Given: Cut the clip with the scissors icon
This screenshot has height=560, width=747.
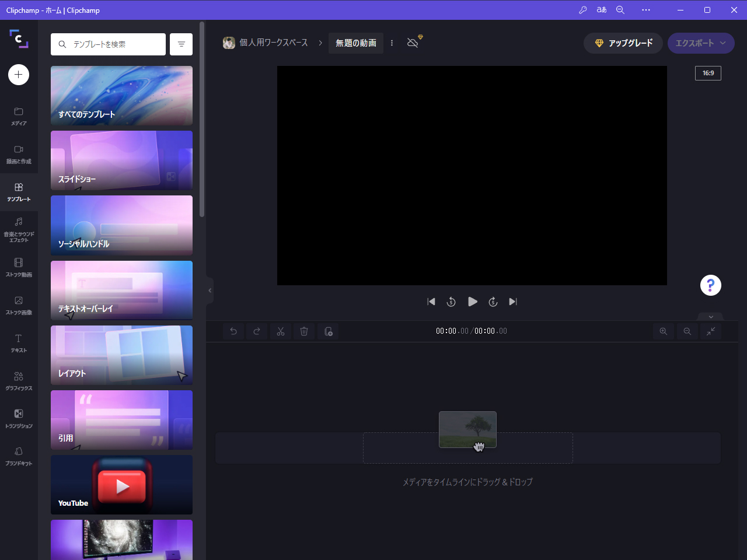Looking at the screenshot, I should (280, 331).
